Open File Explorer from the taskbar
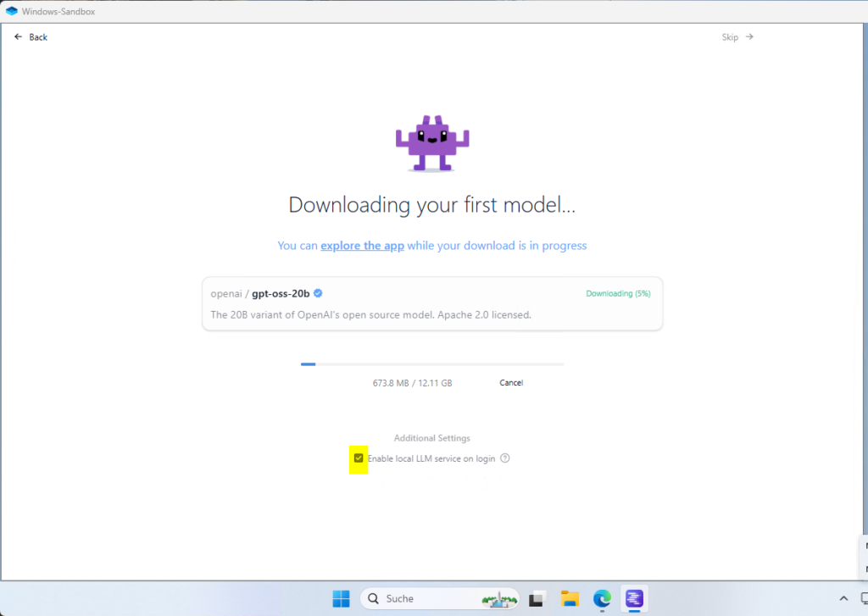868x616 pixels. (570, 598)
